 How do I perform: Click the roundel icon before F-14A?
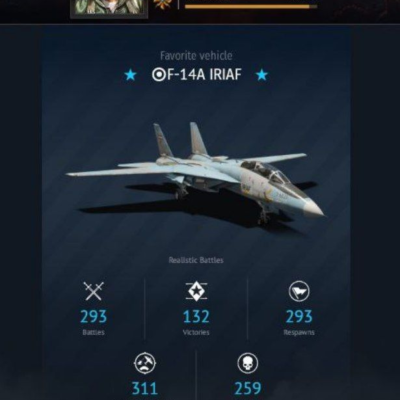[158, 75]
